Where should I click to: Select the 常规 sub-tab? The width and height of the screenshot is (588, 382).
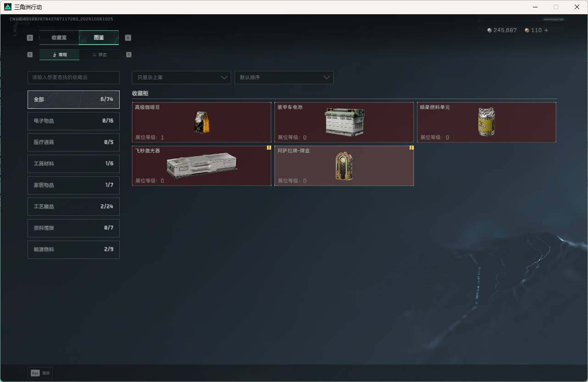click(x=59, y=55)
